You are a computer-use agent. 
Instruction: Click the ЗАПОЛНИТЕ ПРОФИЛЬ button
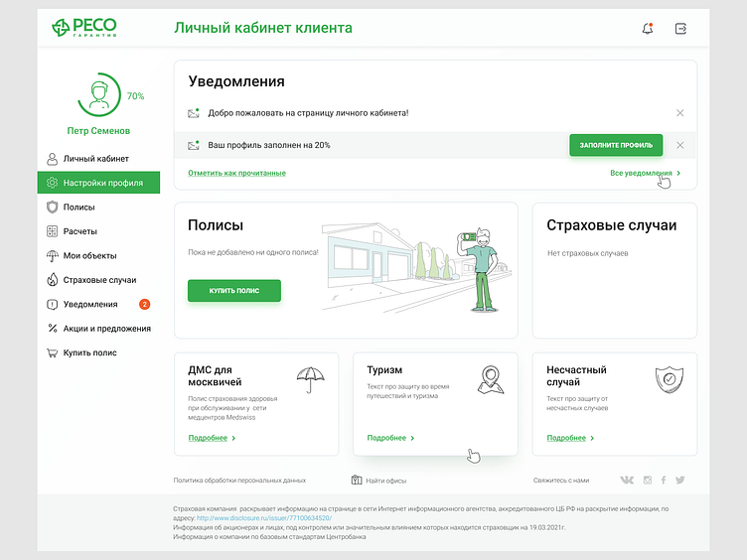point(616,145)
